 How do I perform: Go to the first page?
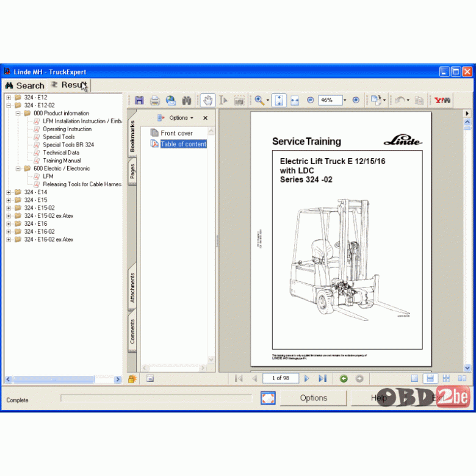(x=239, y=378)
